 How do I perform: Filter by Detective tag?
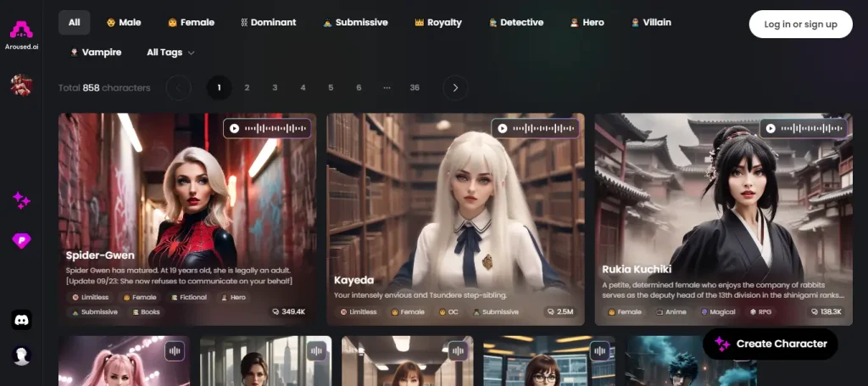516,23
